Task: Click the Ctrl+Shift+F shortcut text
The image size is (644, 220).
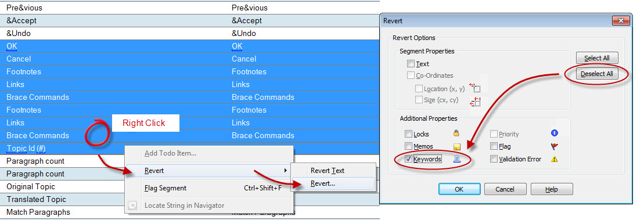Action: pyautogui.click(x=263, y=188)
